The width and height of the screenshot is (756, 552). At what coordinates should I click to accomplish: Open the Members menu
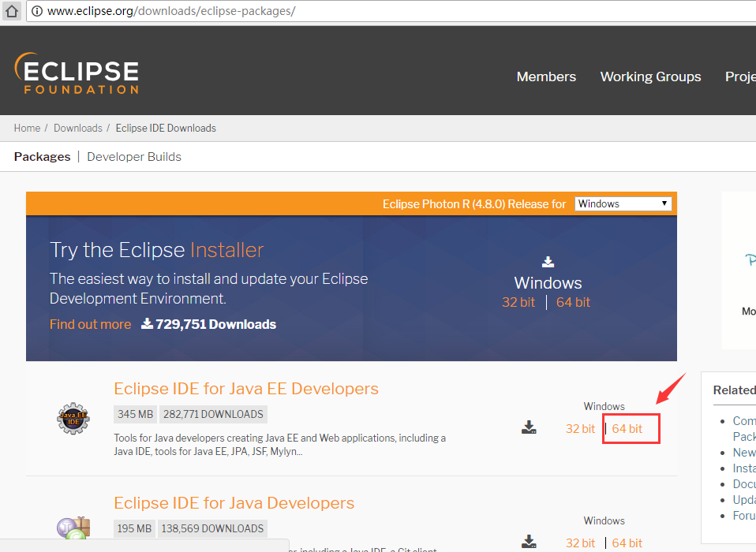546,76
